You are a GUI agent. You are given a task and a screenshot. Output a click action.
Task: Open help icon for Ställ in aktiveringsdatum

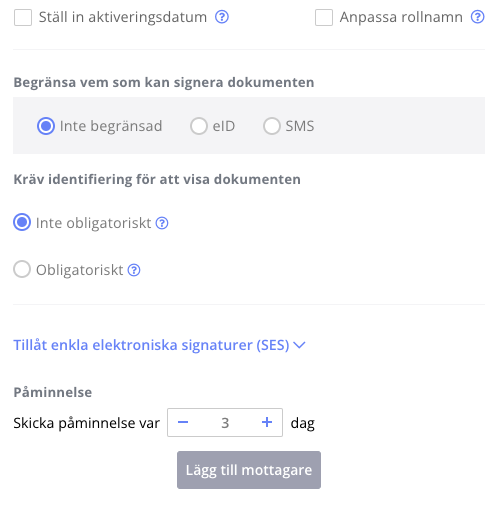(x=222, y=17)
